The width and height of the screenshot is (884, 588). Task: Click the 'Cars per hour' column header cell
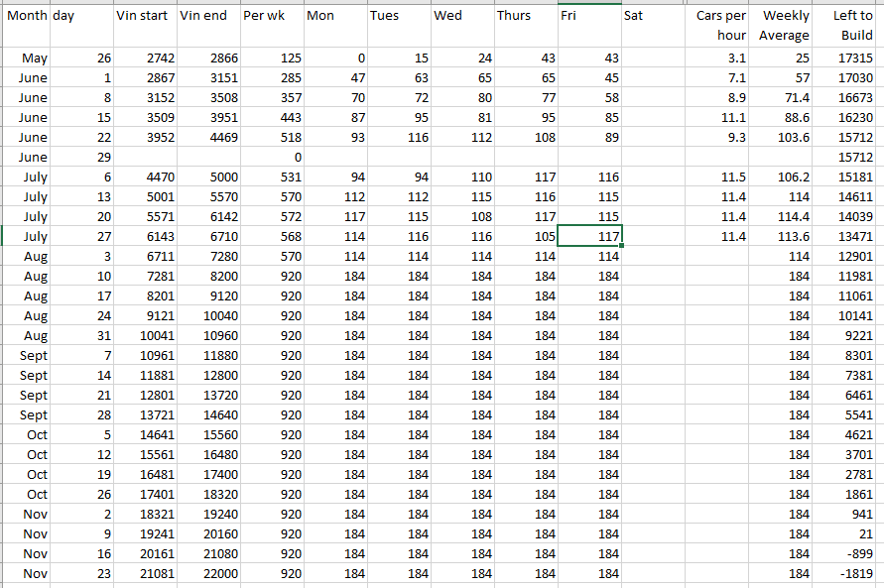720,25
